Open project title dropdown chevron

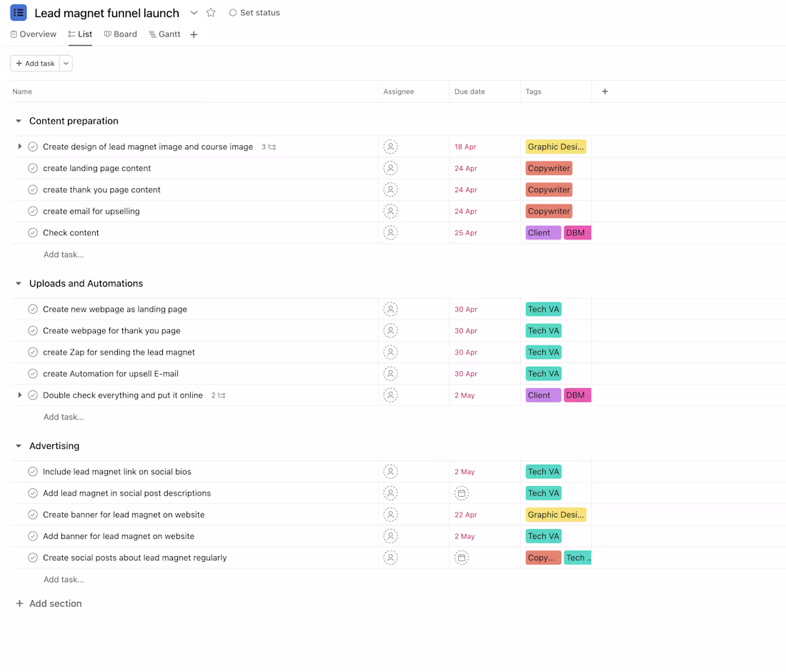tap(194, 13)
